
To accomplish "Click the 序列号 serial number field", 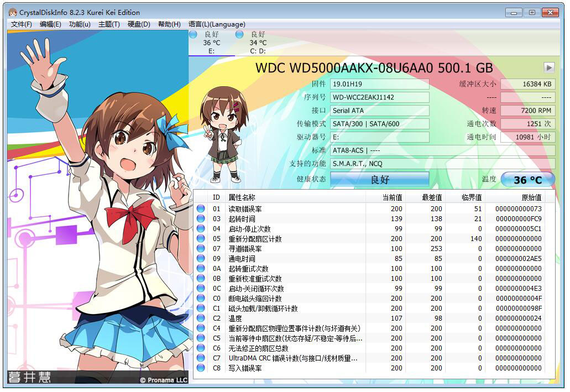I will [379, 97].
